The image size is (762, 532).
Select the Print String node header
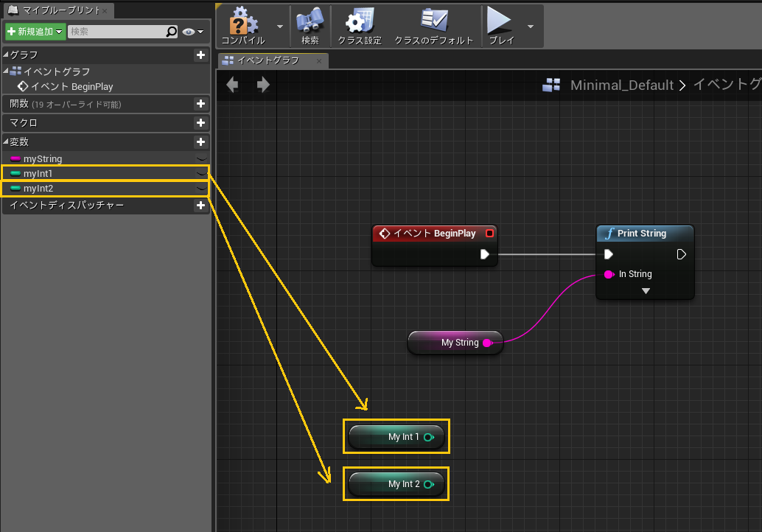click(x=645, y=233)
